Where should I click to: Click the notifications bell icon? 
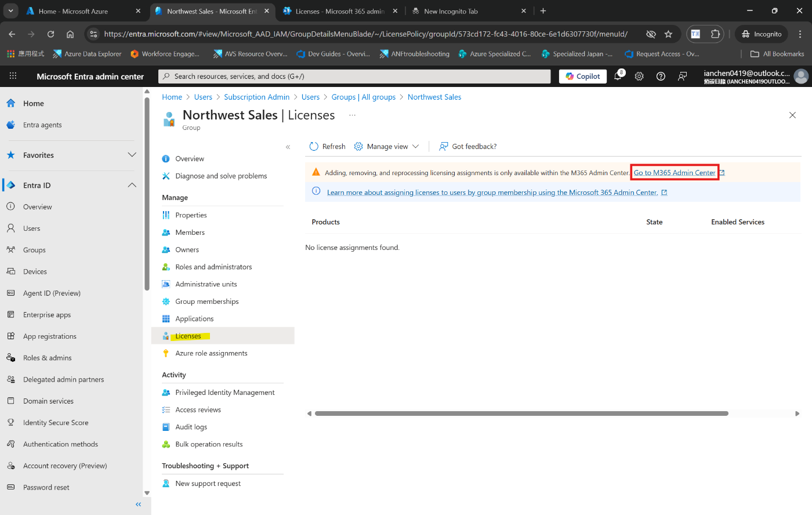618,77
